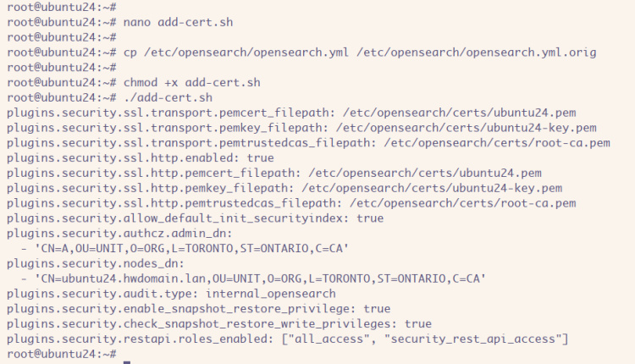Image resolution: width=635 pixels, height=364 pixels.
Task: Click the restapi.roles_enabled setting line
Action: click(287, 339)
